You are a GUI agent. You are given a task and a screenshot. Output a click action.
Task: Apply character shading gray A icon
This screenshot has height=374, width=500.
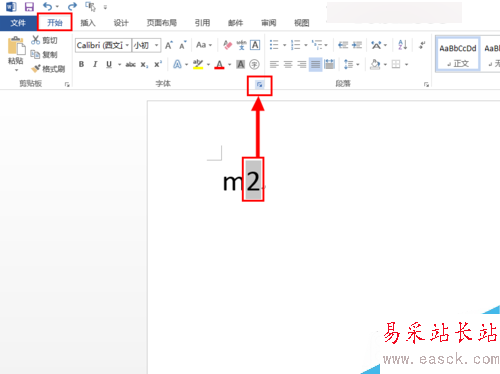(x=241, y=64)
